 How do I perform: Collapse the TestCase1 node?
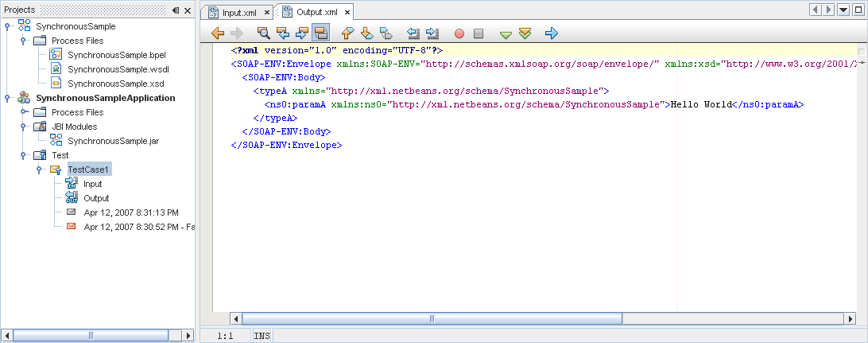(x=39, y=170)
